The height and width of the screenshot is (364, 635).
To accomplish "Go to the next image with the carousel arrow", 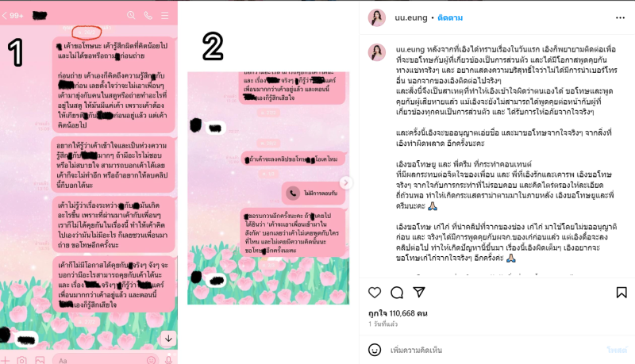I will pos(345,183).
